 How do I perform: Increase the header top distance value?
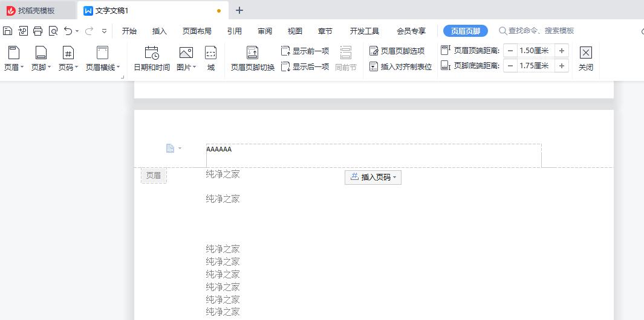tap(562, 51)
